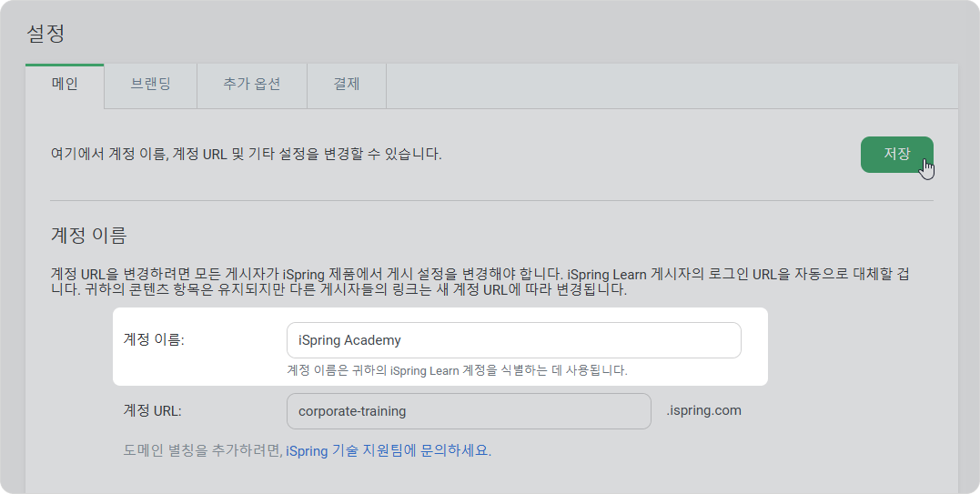The width and height of the screenshot is (980, 494).
Task: Focus the 계정 이름 input field
Action: 514,340
